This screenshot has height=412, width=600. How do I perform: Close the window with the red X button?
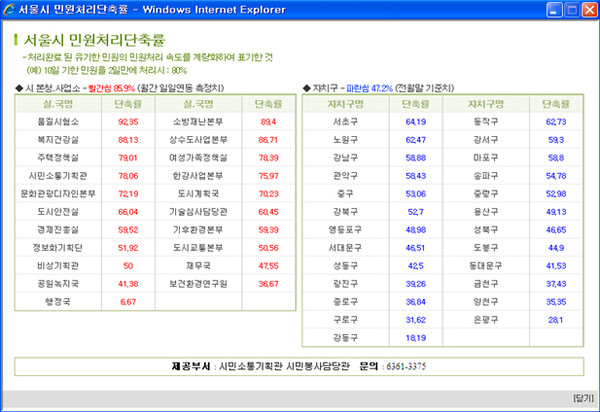coord(590,10)
